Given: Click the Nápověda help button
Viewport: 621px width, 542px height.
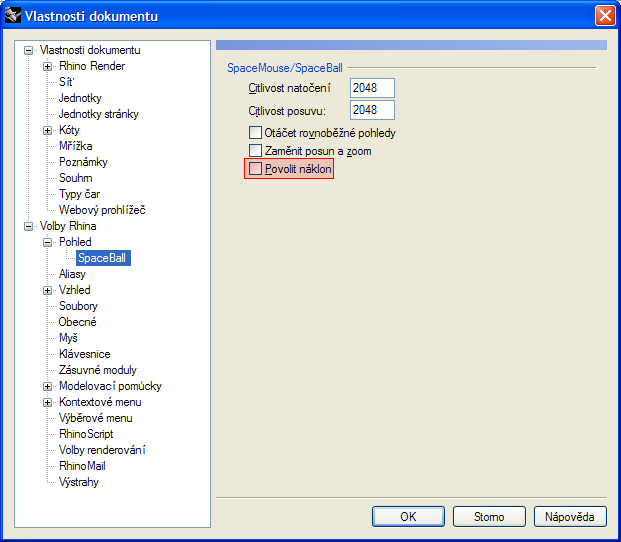Looking at the screenshot, I should pos(570,517).
